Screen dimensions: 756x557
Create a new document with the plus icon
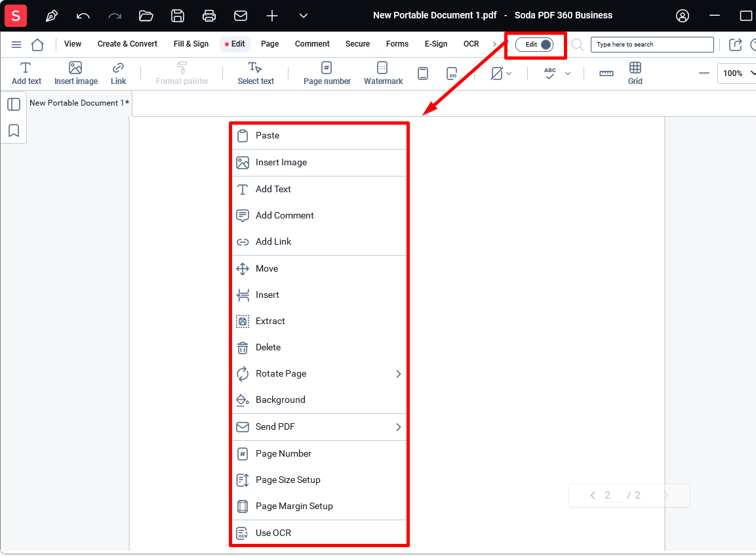point(272,16)
